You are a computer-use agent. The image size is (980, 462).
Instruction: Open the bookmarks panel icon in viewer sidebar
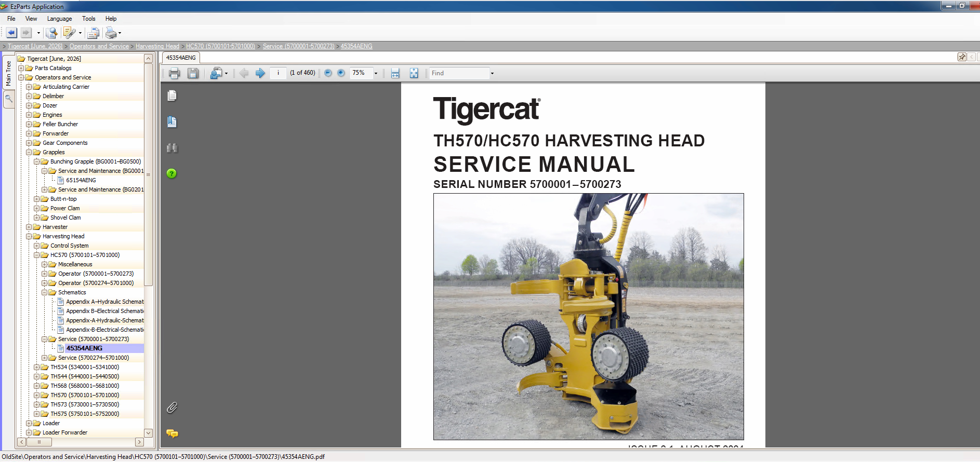[172, 122]
